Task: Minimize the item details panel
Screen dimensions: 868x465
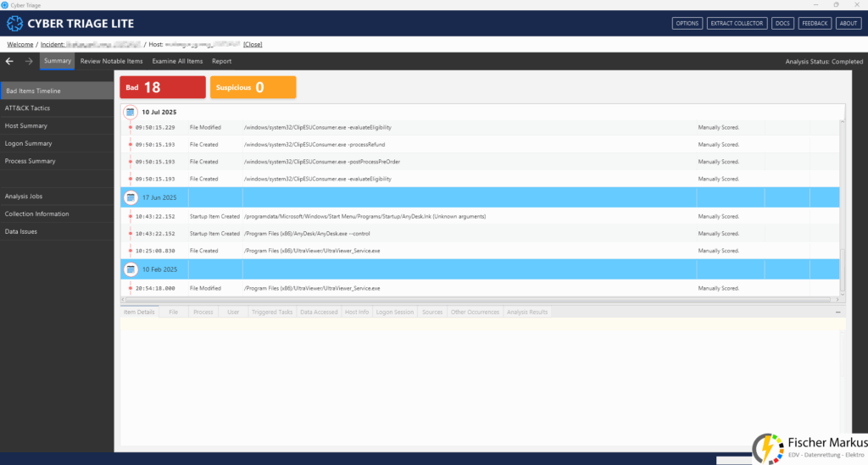Action: [x=838, y=313]
